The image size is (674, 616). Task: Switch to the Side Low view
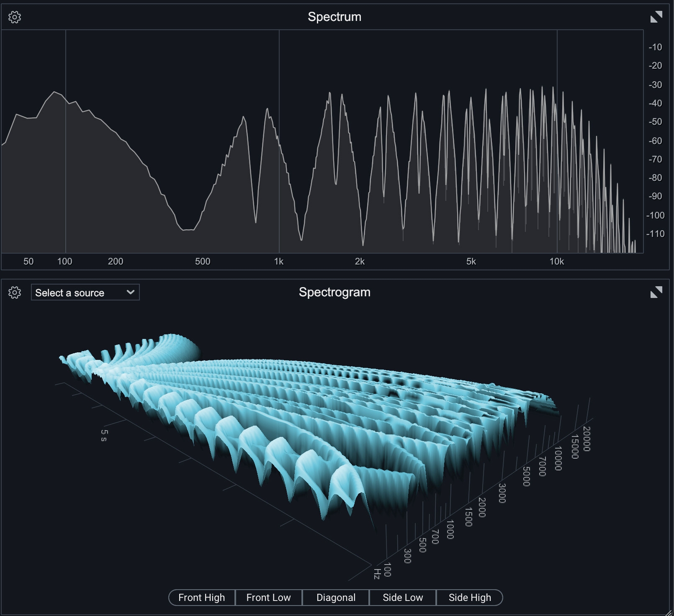coord(403,598)
